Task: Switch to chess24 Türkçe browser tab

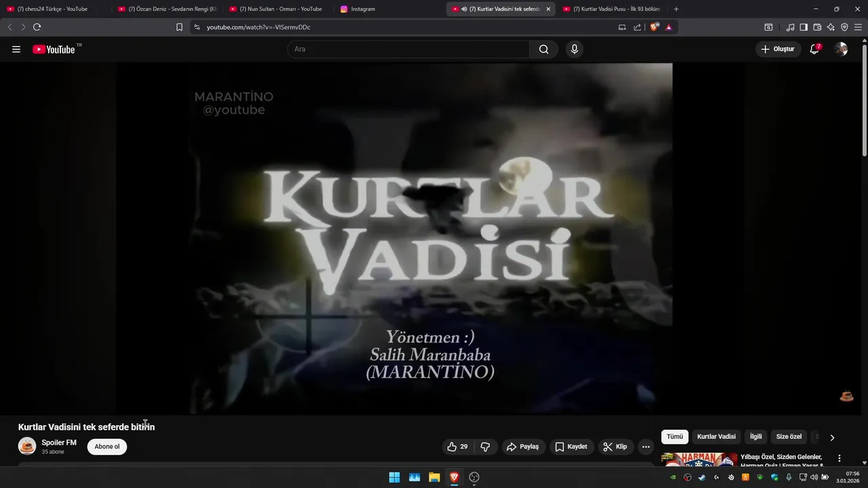Action: point(54,9)
